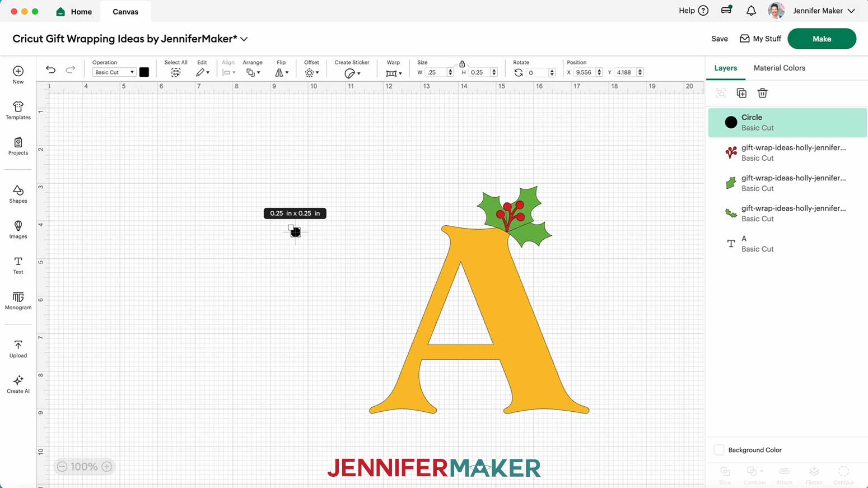Select the Material Colors tab
The image size is (868, 488).
tap(779, 68)
